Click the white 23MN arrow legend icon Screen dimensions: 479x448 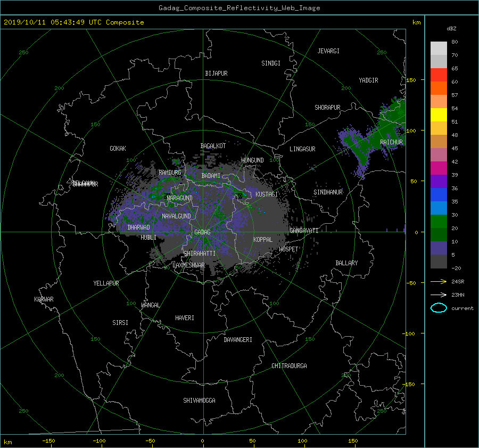pos(439,295)
